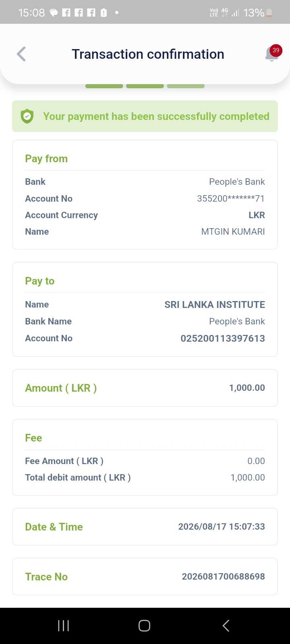The width and height of the screenshot is (290, 644).
Task: Tap the payment successfully completed banner
Action: click(x=145, y=116)
